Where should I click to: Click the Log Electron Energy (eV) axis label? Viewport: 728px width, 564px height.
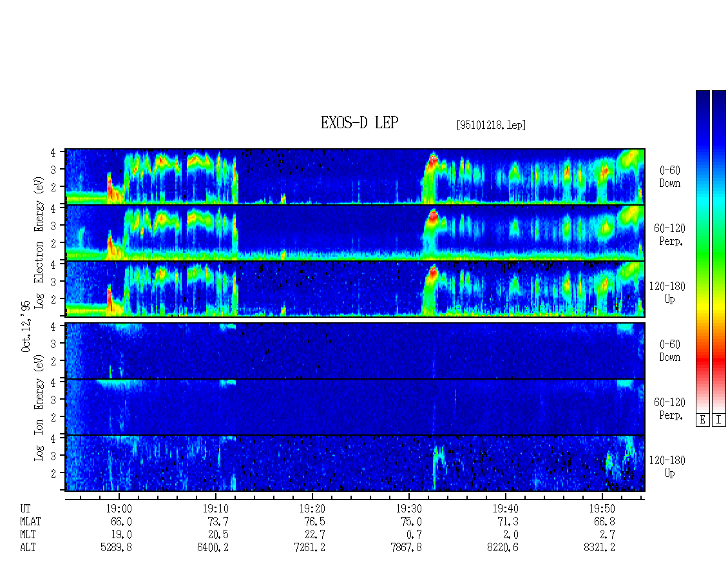tap(39, 242)
